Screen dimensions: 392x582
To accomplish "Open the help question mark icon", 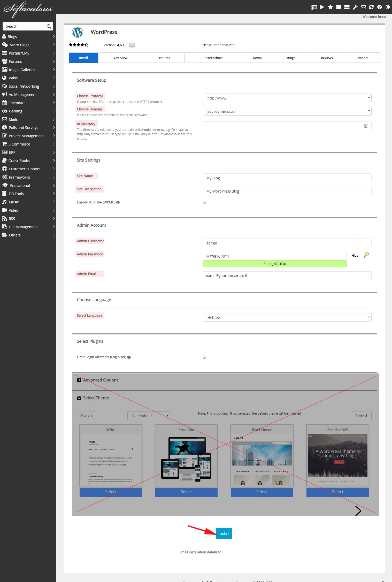I will point(380,7).
